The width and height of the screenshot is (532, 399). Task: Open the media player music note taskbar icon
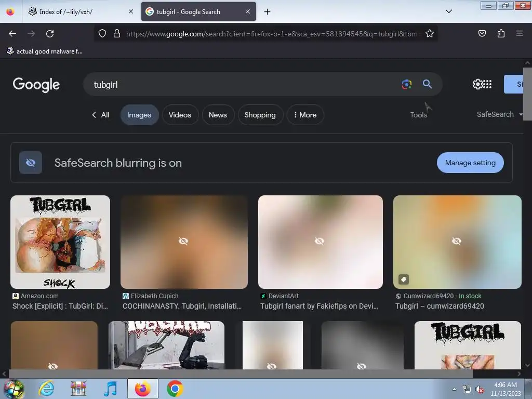pos(110,389)
